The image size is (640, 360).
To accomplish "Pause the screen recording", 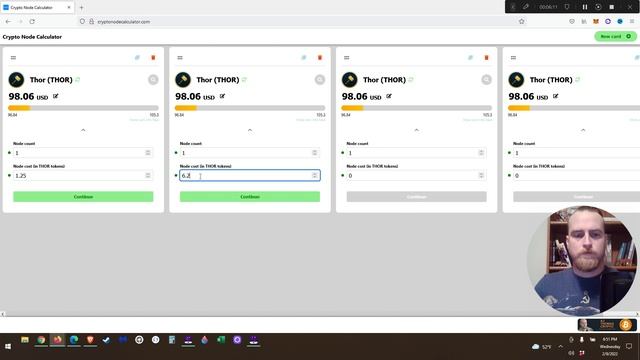I will pos(584,7).
